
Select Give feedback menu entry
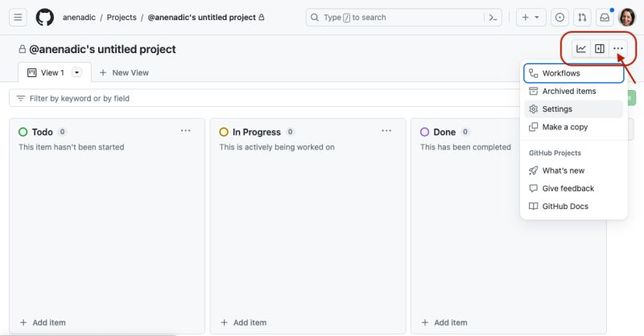click(574, 188)
